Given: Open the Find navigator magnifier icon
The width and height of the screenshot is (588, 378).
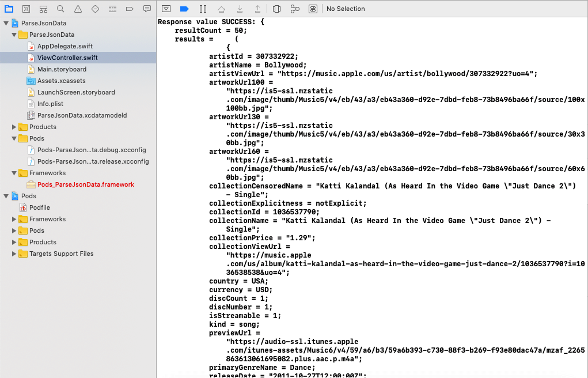Looking at the screenshot, I should (60, 9).
